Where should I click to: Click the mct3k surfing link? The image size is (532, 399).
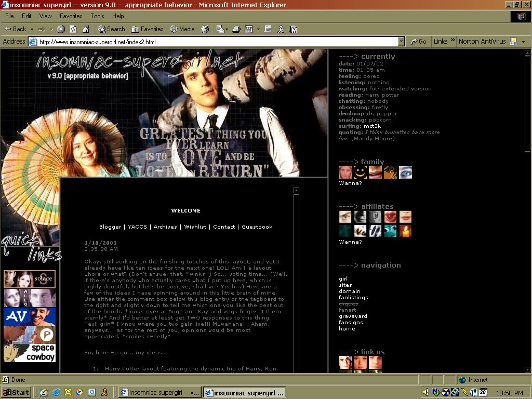[372, 126]
